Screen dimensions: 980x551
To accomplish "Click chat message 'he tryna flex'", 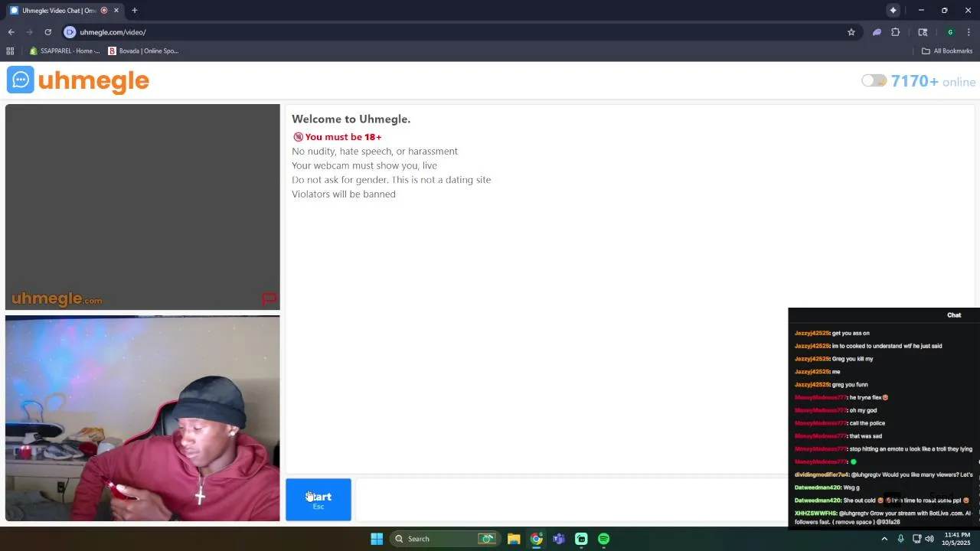I will [x=869, y=397].
